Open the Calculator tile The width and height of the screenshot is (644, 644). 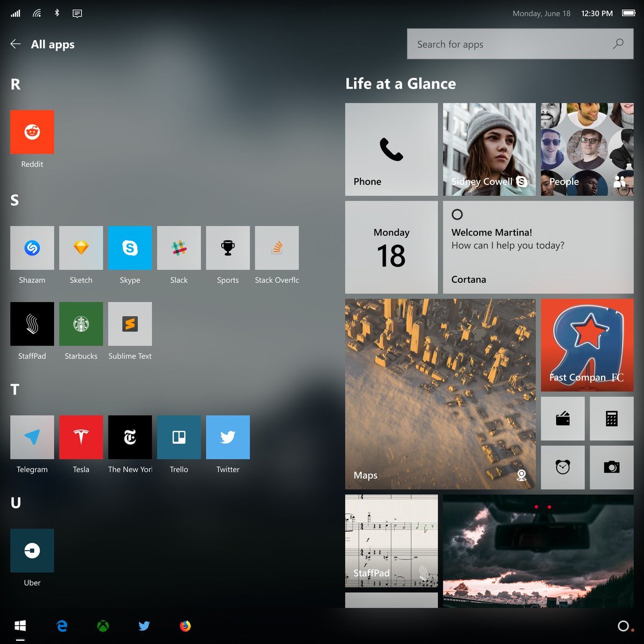click(612, 419)
